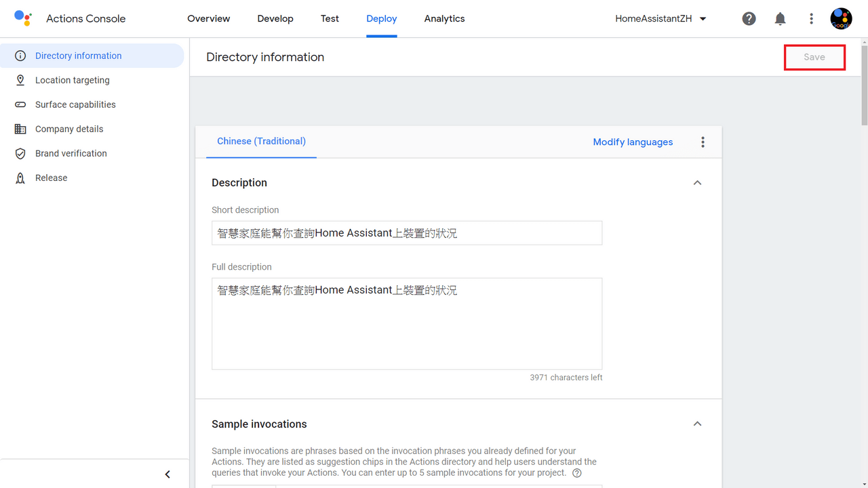868x488 pixels.
Task: Click the Directory information page heading
Action: pyautogui.click(x=265, y=57)
